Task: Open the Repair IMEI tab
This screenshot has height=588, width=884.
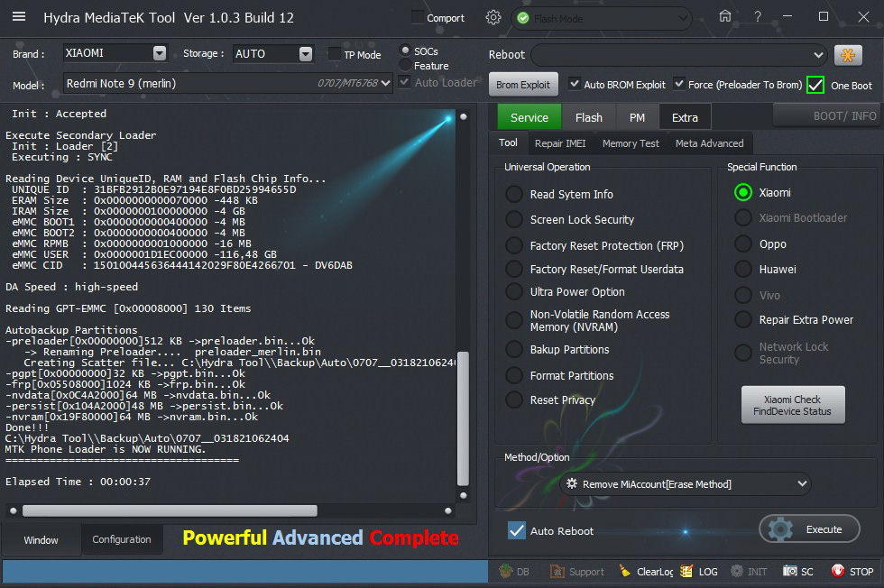Action: [x=559, y=143]
